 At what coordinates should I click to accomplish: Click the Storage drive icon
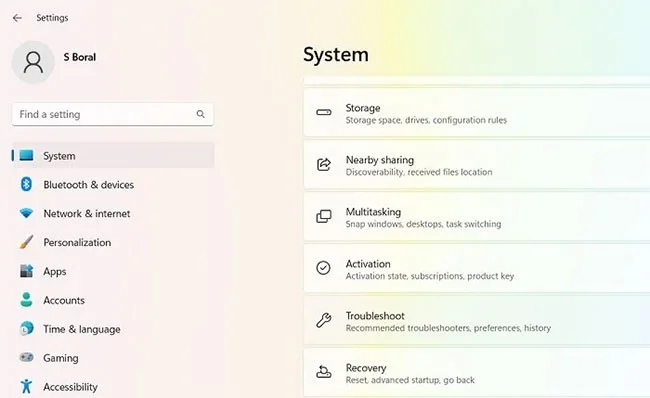click(324, 112)
